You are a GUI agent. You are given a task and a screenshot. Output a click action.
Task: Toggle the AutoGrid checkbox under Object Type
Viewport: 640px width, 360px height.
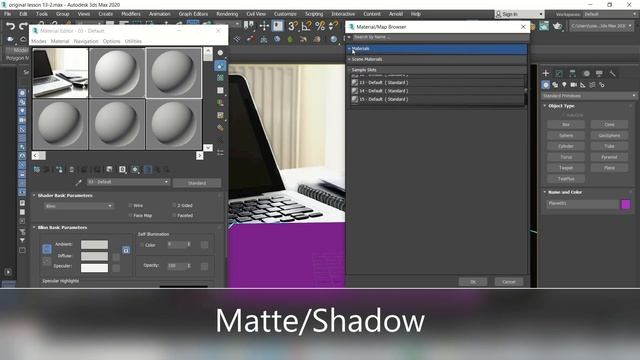[563, 116]
